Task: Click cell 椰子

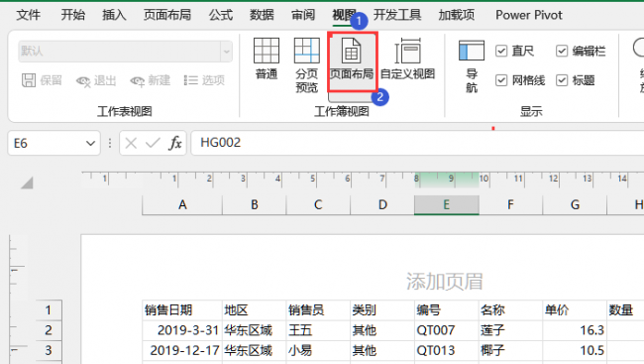Action: point(510,350)
